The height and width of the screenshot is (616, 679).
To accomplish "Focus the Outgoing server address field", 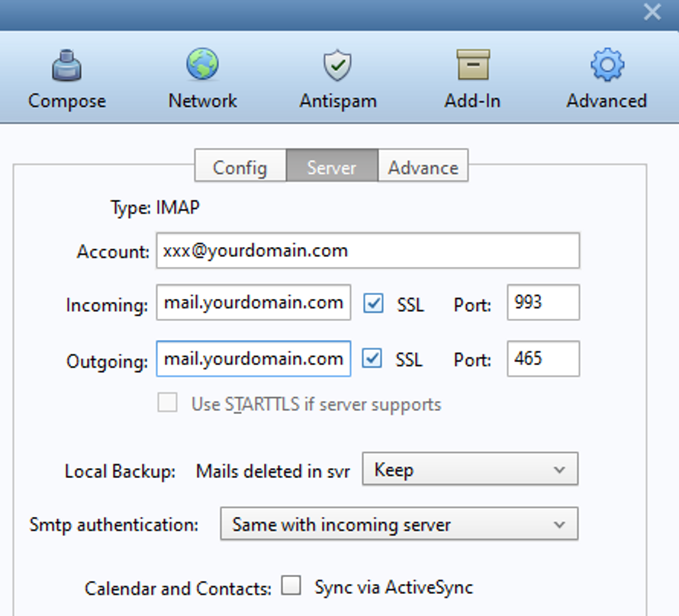I will pyautogui.click(x=253, y=359).
